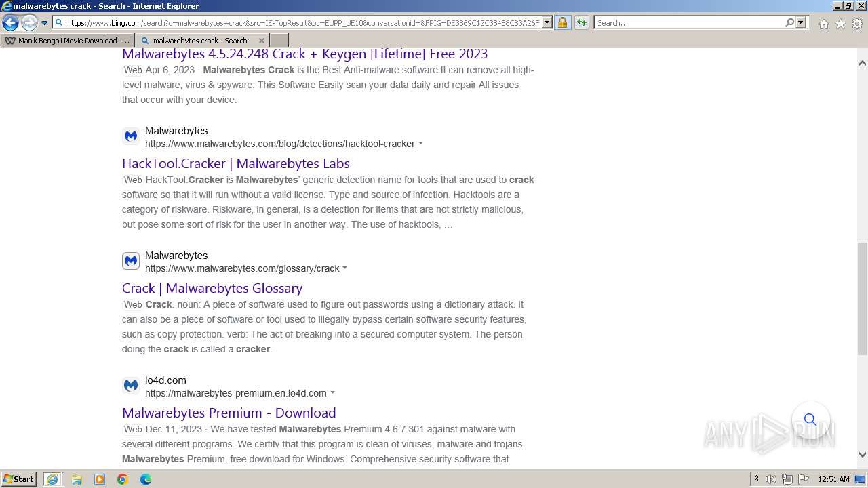868x488 pixels.
Task: Expand dropdown after lo4d.com URL
Action: [x=332, y=393]
